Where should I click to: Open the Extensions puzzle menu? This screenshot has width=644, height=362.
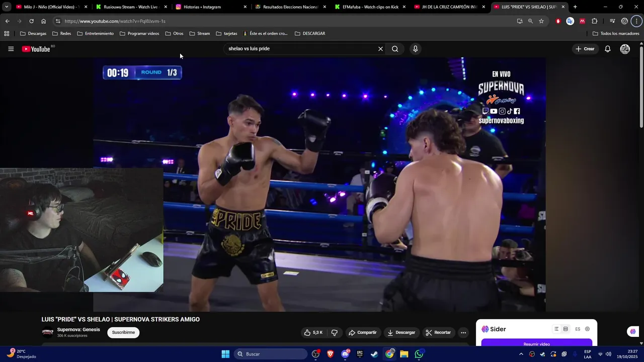595,21
